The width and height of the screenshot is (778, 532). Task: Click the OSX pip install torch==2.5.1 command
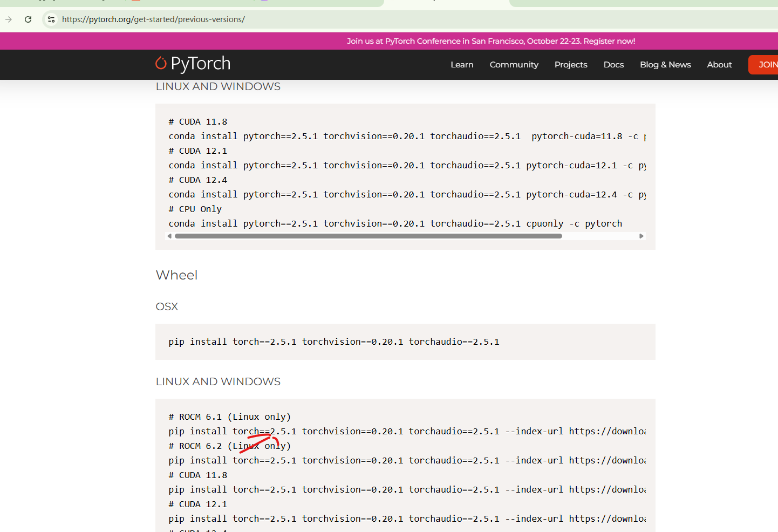(334, 342)
